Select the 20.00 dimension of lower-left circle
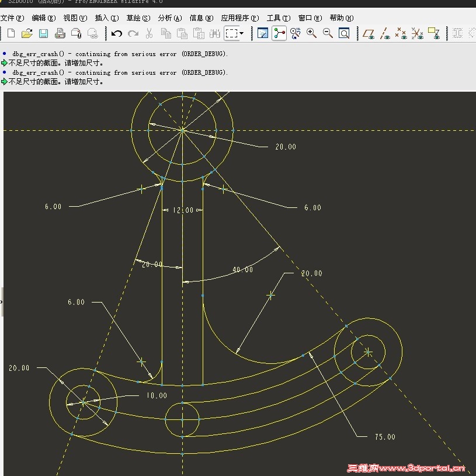This screenshot has width=476, height=476. pos(19,368)
